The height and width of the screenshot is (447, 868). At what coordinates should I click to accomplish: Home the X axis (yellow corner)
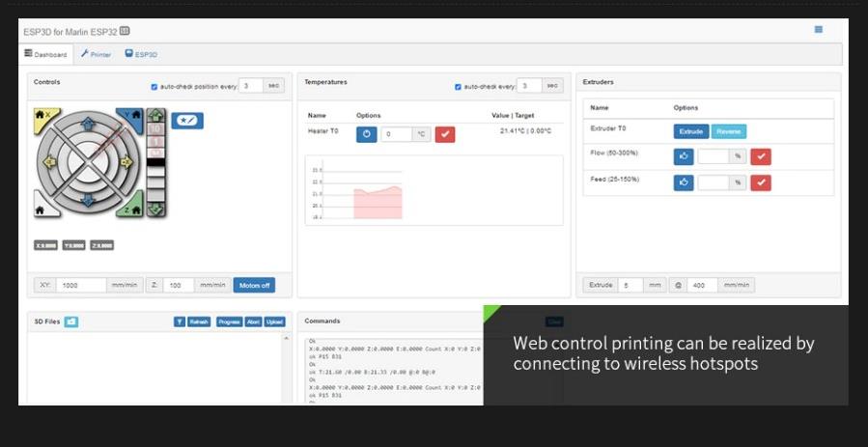pos(44,117)
